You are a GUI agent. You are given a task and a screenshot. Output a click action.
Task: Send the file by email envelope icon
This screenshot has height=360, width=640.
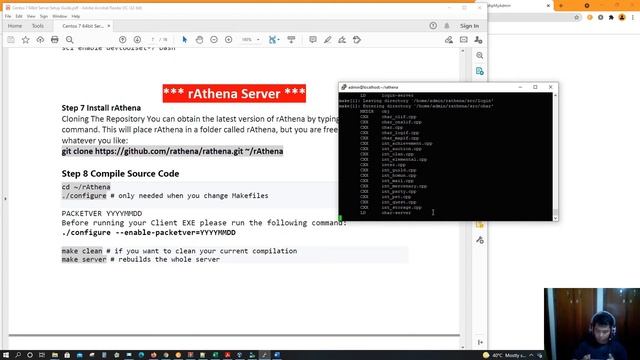(x=464, y=40)
